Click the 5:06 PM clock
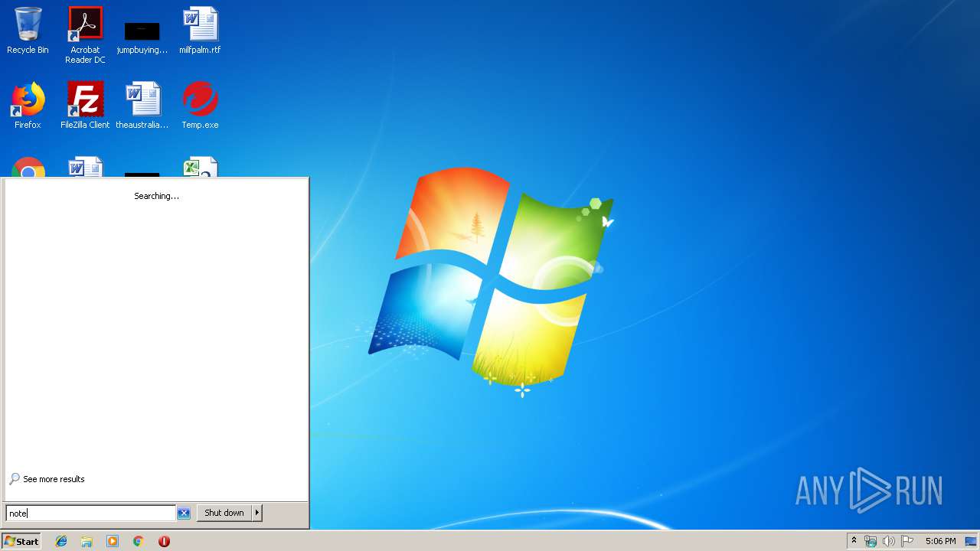Viewport: 980px width, 551px height. 940,541
